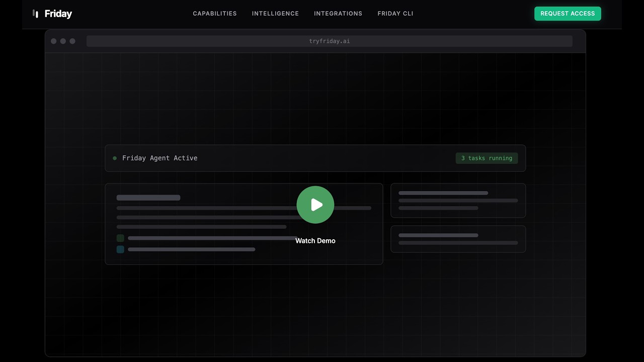Click the green agent status dot

115,158
